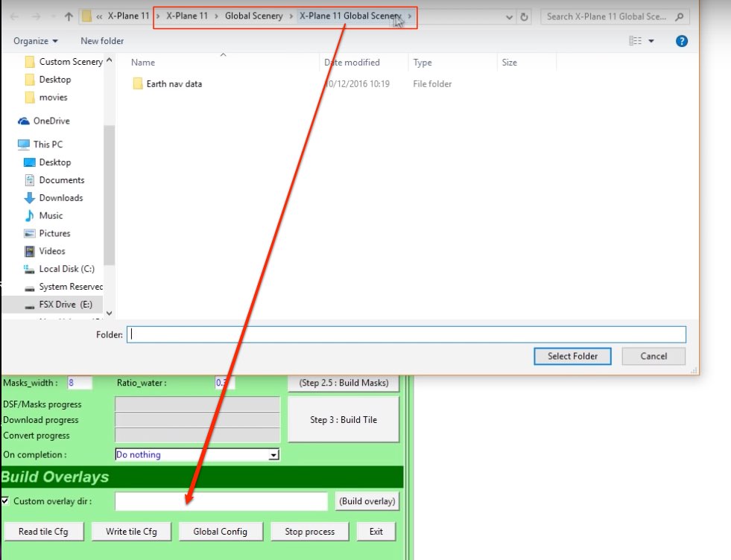Screen dimensions: 731x560
Task: Expand address bar history dropdown arrow
Action: click(509, 16)
